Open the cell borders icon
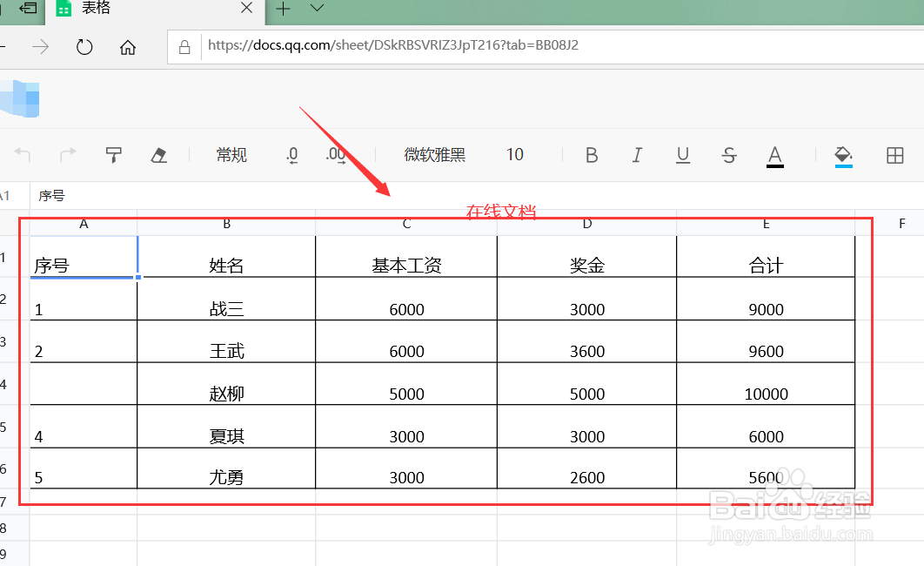 click(x=894, y=154)
